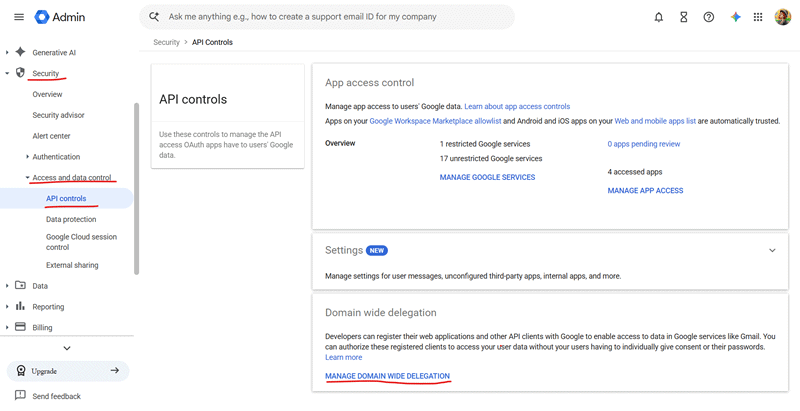Click the Security shield icon
Viewport: 800px width, 411px height.
click(x=20, y=72)
